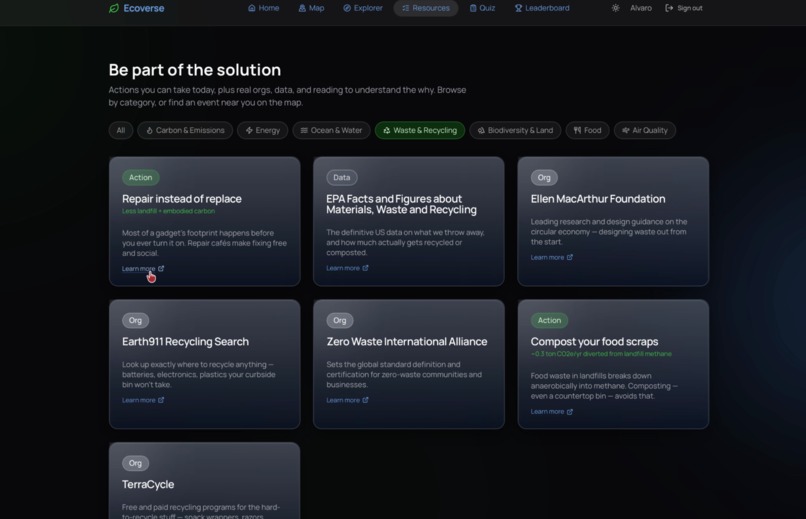Click the Leaderboard trophy icon
The image size is (806, 519).
(518, 8)
